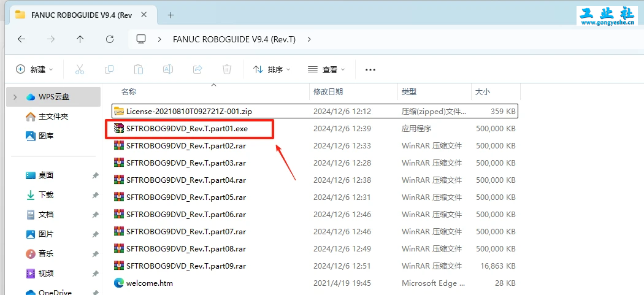Open a new tab with plus icon
The width and height of the screenshot is (644, 295).
tap(171, 15)
